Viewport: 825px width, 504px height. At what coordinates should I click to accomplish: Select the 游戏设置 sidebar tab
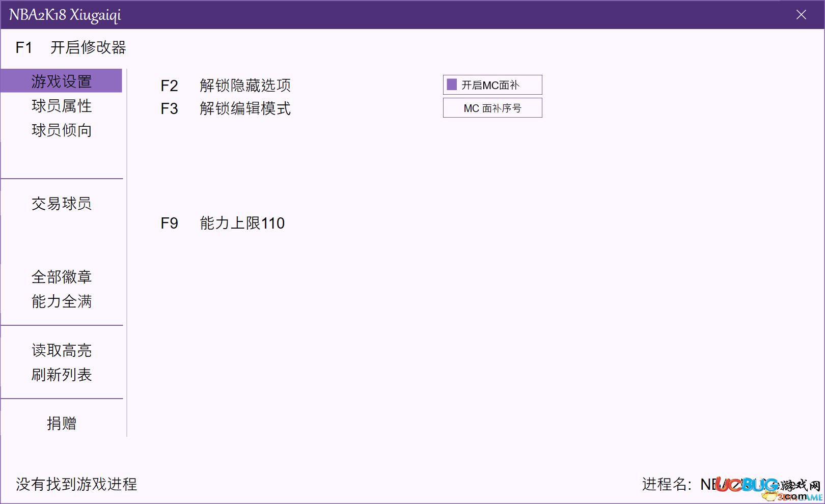point(61,81)
